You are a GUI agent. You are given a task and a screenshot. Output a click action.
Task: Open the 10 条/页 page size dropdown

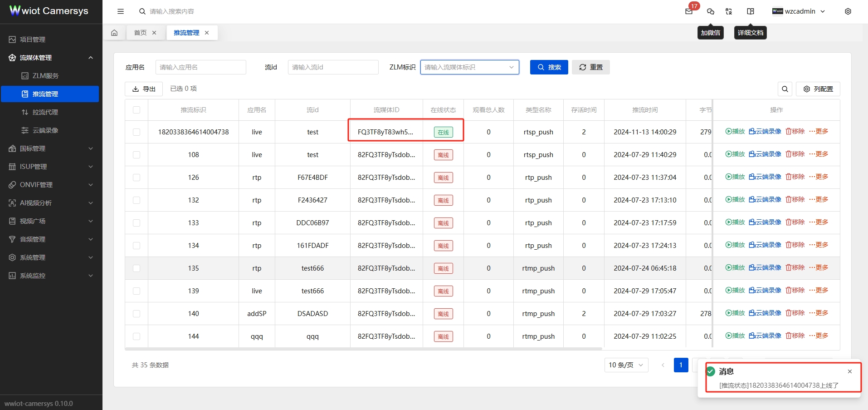626,365
